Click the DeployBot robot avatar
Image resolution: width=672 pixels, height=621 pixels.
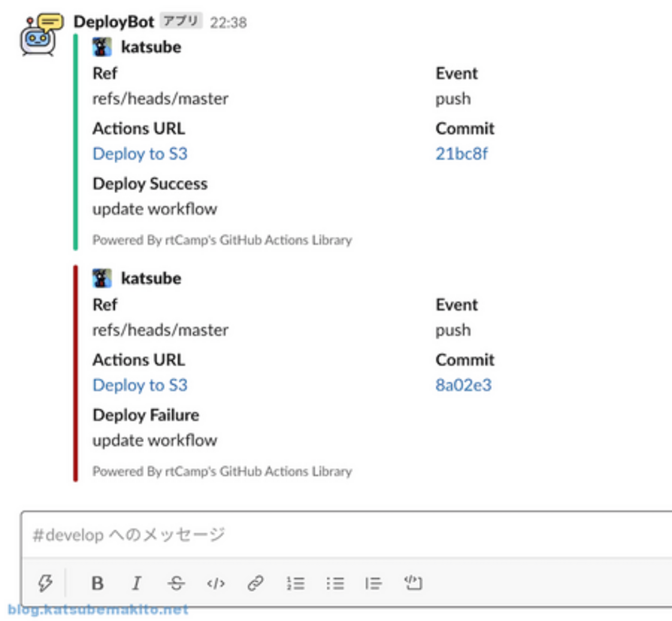click(x=41, y=34)
